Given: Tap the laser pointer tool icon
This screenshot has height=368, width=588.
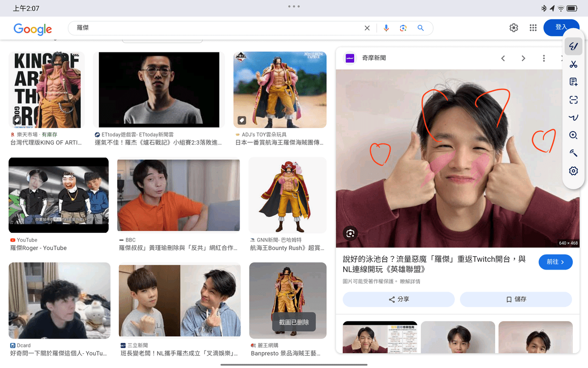Looking at the screenshot, I should [573, 153].
